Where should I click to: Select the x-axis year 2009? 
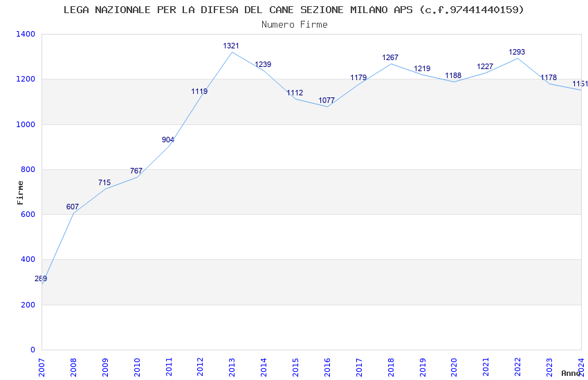click(105, 367)
